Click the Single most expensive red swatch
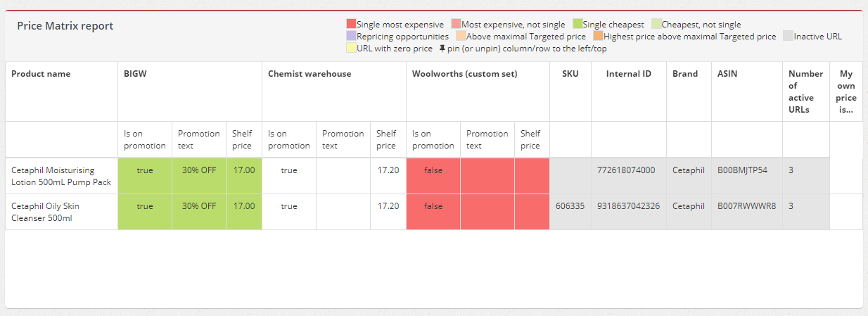This screenshot has width=868, height=316. [351, 25]
